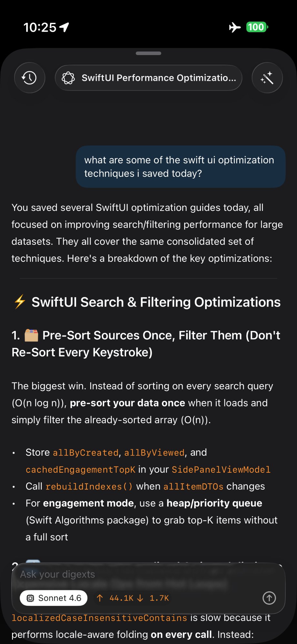Open the chat history clock icon
297x644 pixels.
[29, 78]
